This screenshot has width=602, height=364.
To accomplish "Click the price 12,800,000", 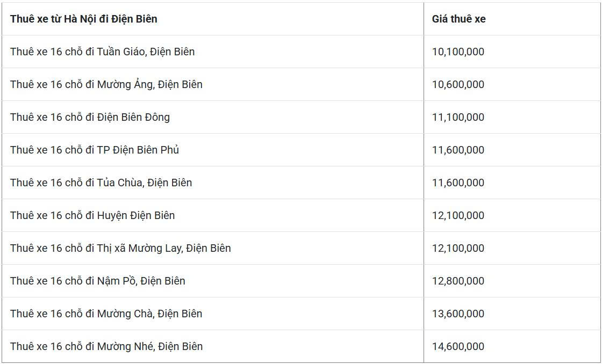I will click(x=458, y=281).
